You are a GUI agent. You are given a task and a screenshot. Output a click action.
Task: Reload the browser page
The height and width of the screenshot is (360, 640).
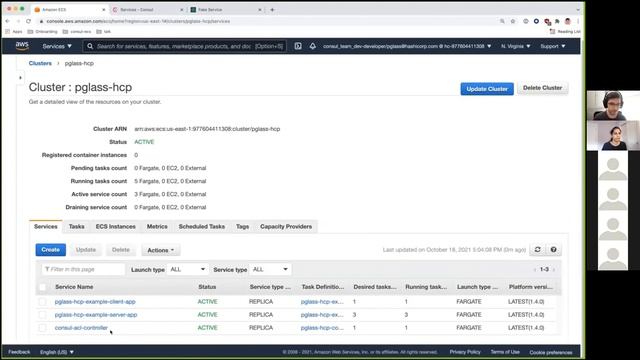click(28, 21)
